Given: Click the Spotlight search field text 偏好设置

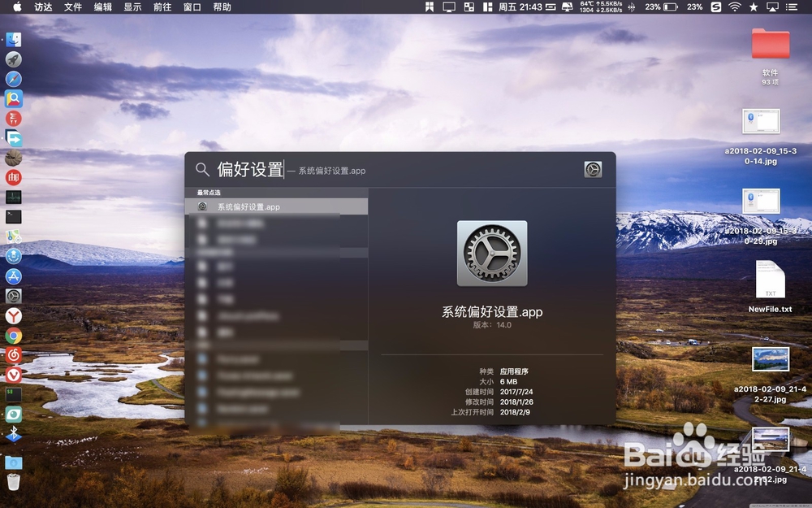Looking at the screenshot, I should pos(250,169).
